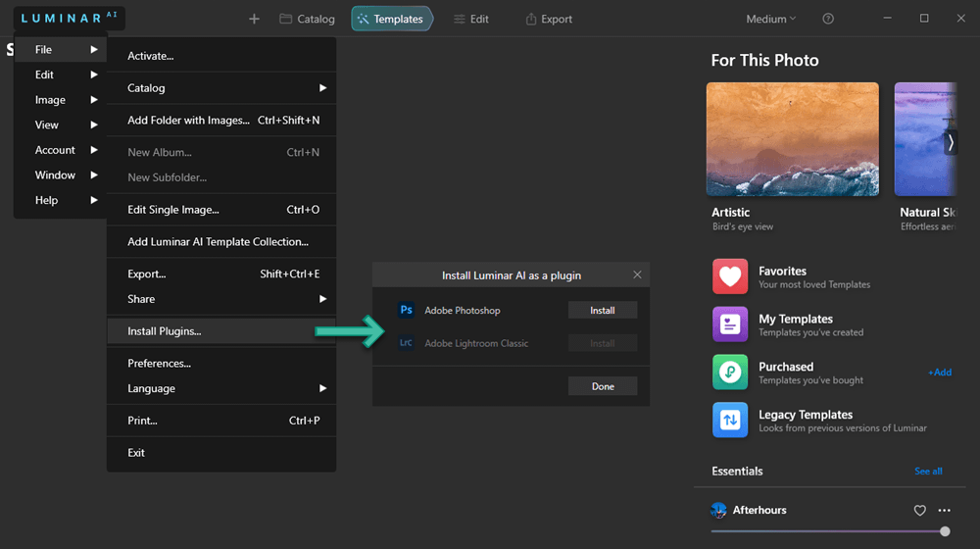Open Afterhours three-dots options menu

945,510
